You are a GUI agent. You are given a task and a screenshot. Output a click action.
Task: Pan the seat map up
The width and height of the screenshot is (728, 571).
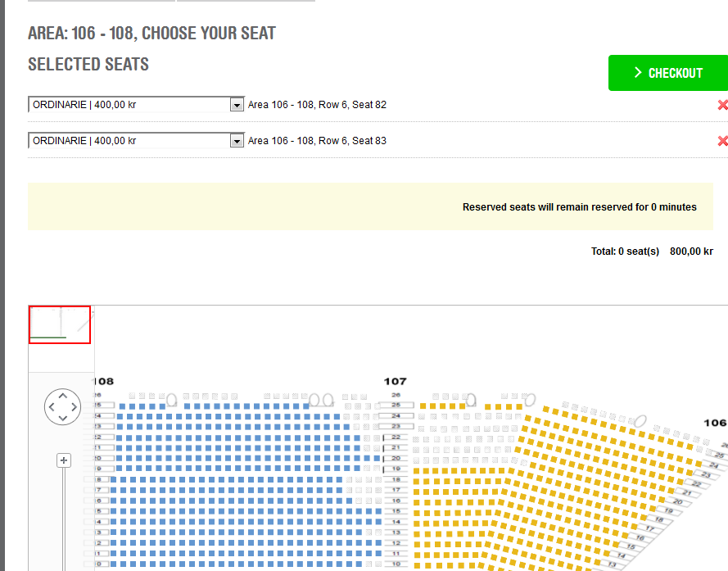click(x=63, y=396)
